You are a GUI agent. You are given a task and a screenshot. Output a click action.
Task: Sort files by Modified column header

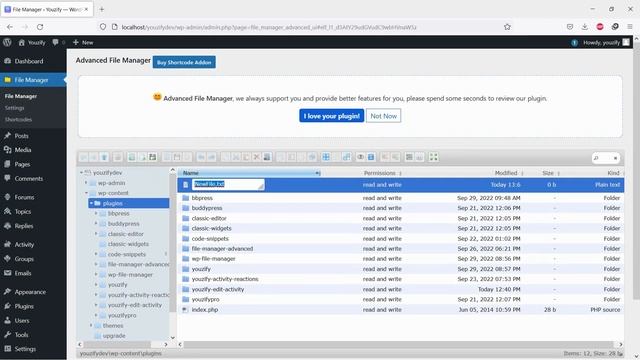[x=505, y=173]
